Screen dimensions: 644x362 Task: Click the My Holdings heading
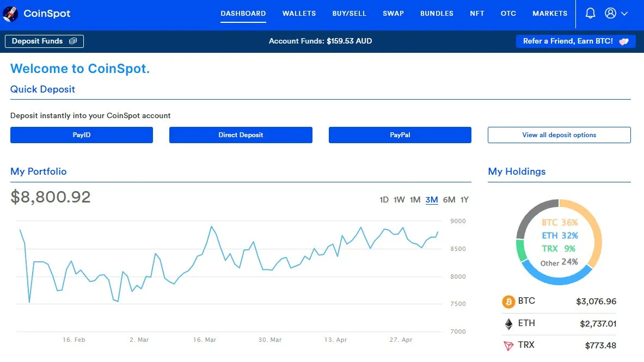tap(517, 171)
